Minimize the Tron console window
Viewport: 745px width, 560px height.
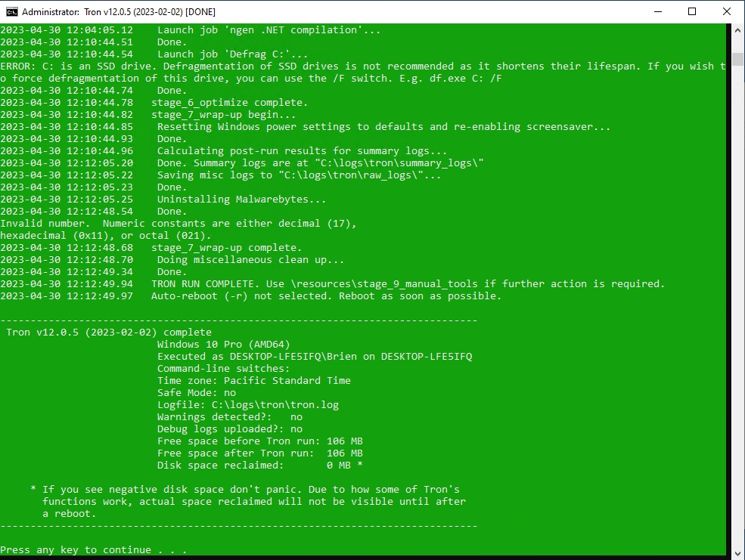[657, 11]
